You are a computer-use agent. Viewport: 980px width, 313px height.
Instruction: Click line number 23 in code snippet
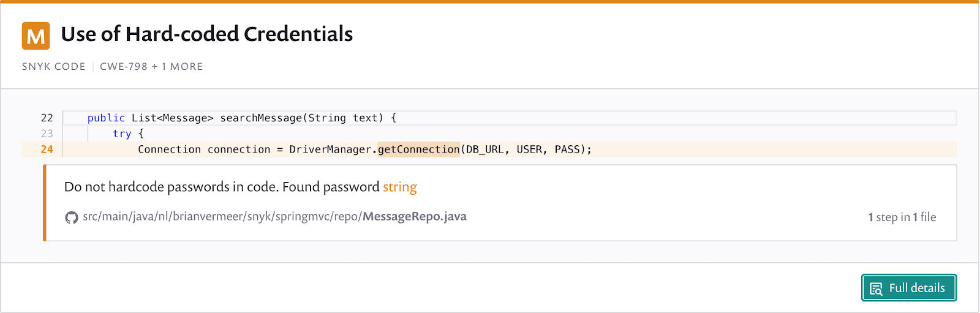coord(47,134)
